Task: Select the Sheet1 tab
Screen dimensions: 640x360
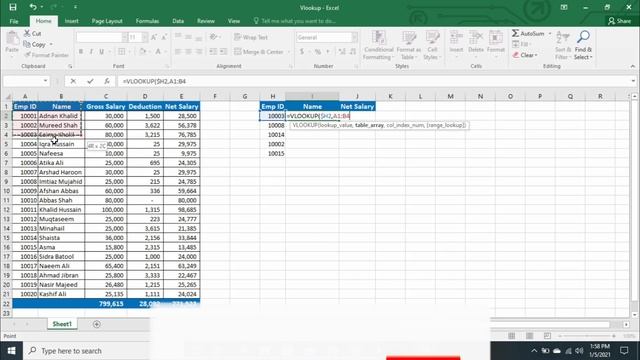Action: (62, 324)
